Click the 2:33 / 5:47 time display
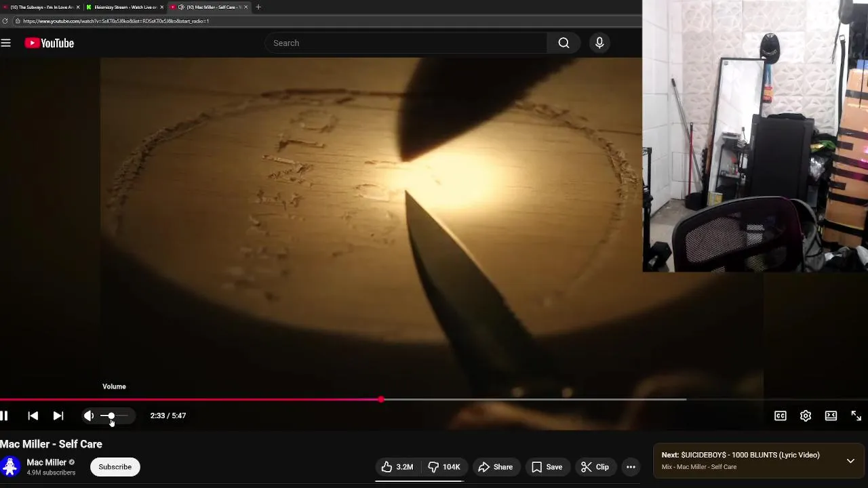 coord(168,415)
